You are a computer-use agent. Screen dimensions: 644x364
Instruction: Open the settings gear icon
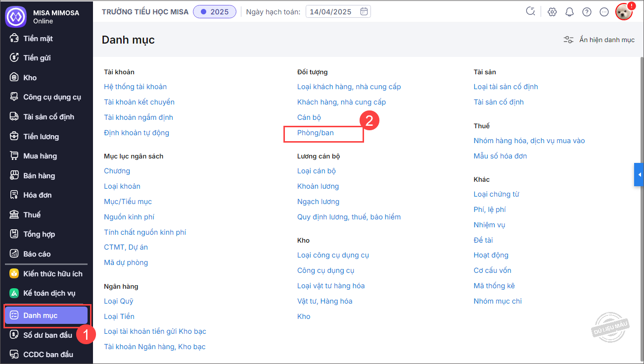[x=552, y=12]
